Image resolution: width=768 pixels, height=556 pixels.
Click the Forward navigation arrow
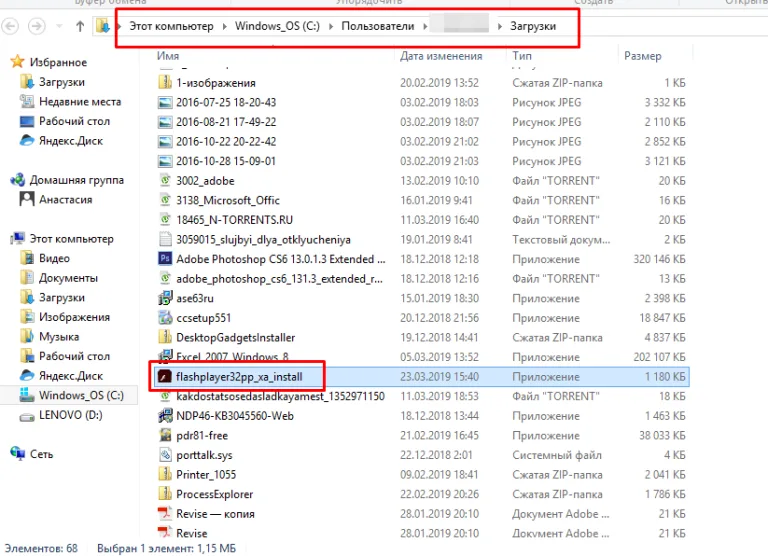pos(37,26)
